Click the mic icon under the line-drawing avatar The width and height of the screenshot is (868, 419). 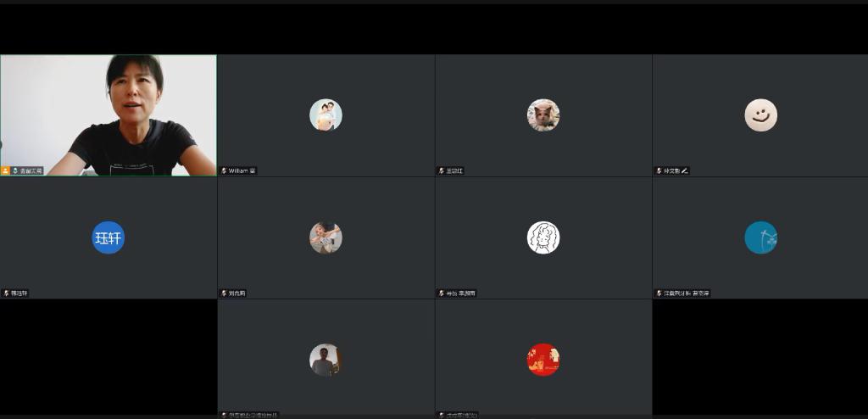pyautogui.click(x=442, y=293)
